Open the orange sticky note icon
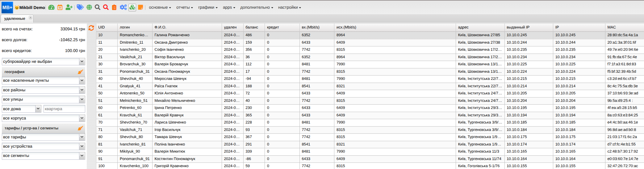 pyautogui.click(x=140, y=7)
